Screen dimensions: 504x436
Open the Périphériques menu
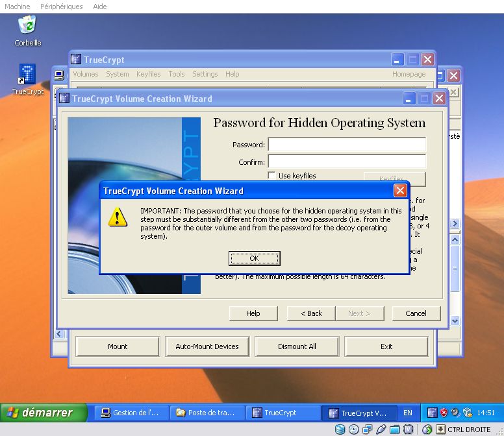point(62,6)
